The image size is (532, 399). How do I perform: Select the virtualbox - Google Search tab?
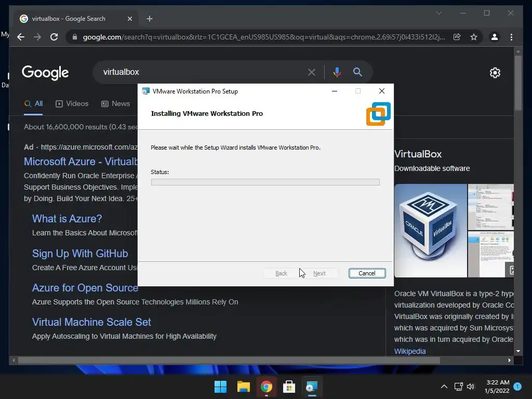[76, 19]
